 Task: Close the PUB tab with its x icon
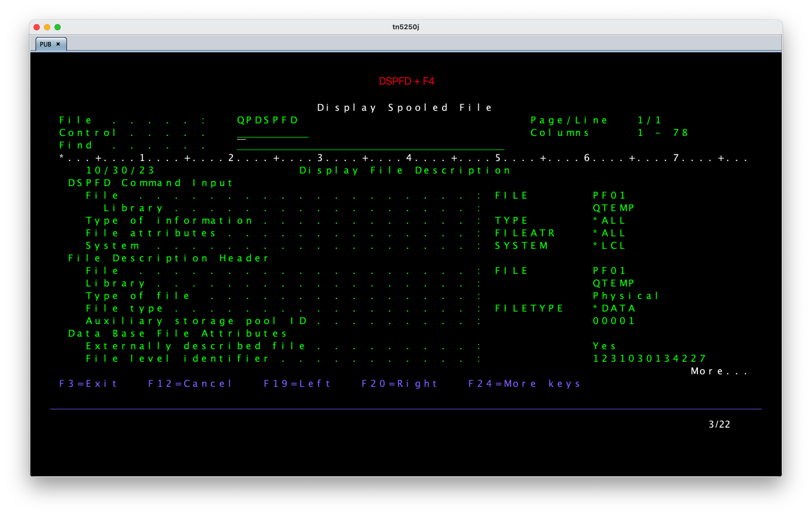point(58,44)
